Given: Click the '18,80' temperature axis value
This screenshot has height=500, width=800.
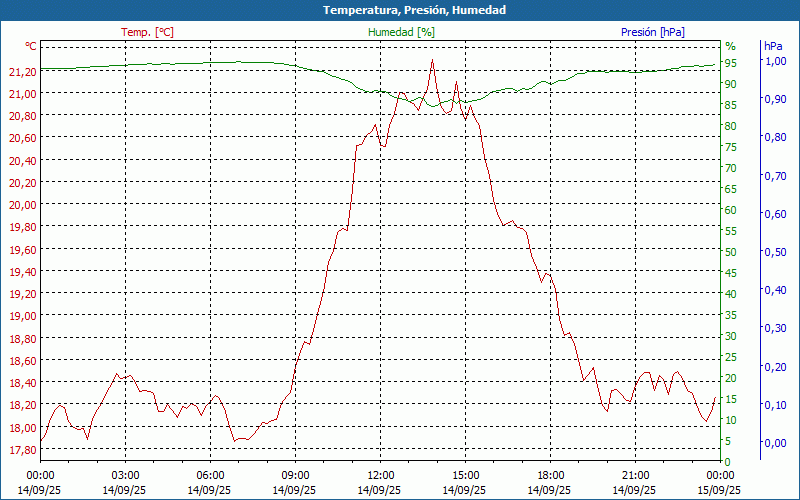Looking at the screenshot, I should [x=23, y=339].
